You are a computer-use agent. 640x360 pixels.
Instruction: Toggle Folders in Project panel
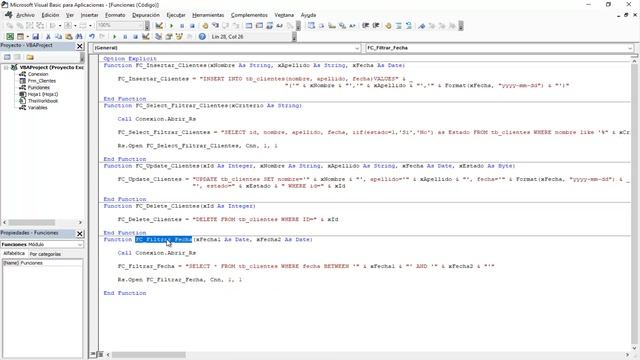coord(30,57)
